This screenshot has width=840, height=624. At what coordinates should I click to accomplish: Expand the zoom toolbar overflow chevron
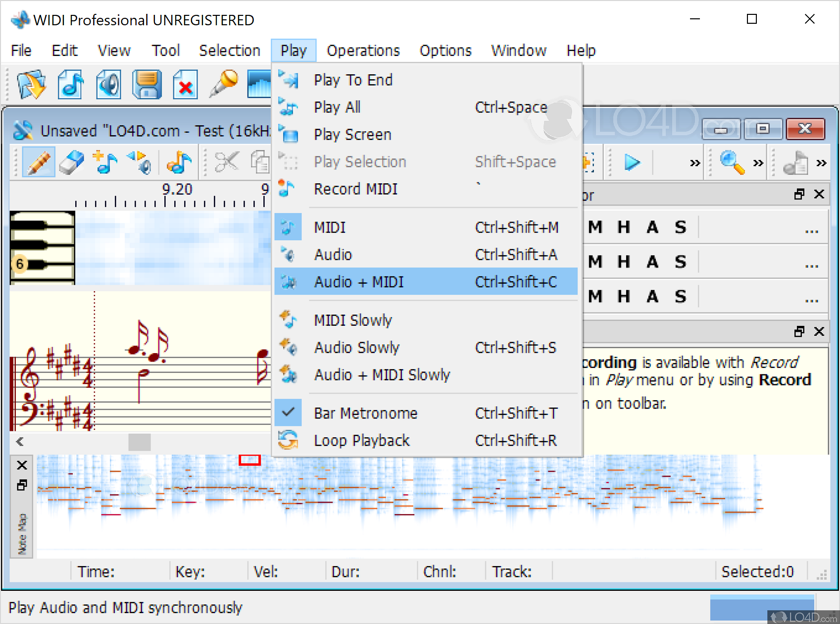click(758, 163)
